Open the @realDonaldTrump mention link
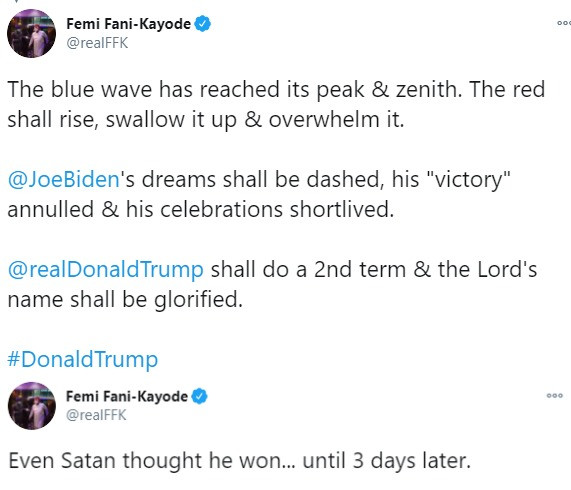Viewport: 571px width, 490px height. 105,269
